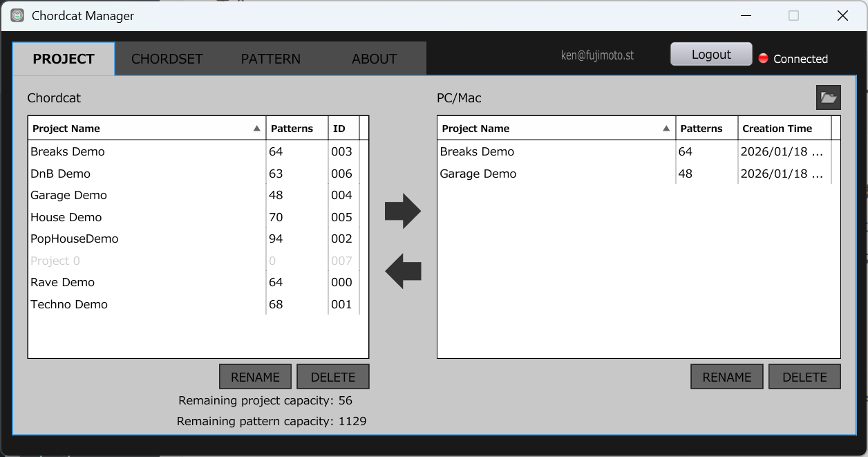Click the red Connected status indicator

coord(763,59)
